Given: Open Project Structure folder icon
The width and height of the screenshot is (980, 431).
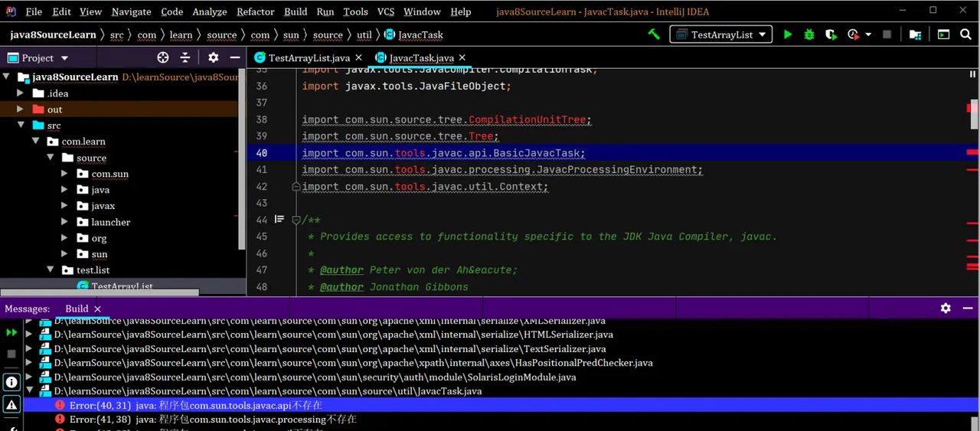Looking at the screenshot, I should tap(915, 34).
